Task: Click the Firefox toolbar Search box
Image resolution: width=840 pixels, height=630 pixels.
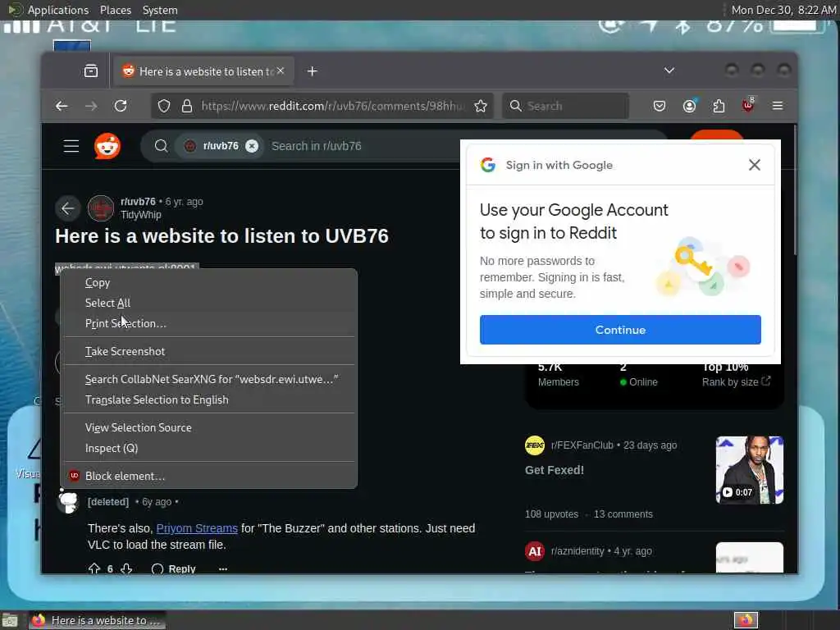Action: tap(566, 106)
